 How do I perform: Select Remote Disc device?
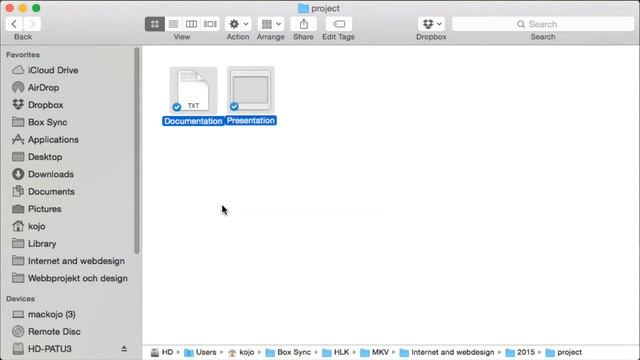pos(46,331)
